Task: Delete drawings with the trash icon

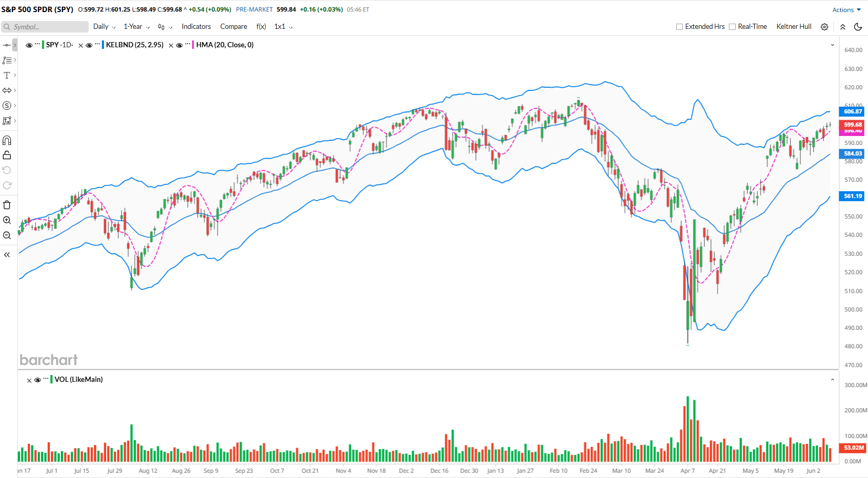Action: [7, 205]
